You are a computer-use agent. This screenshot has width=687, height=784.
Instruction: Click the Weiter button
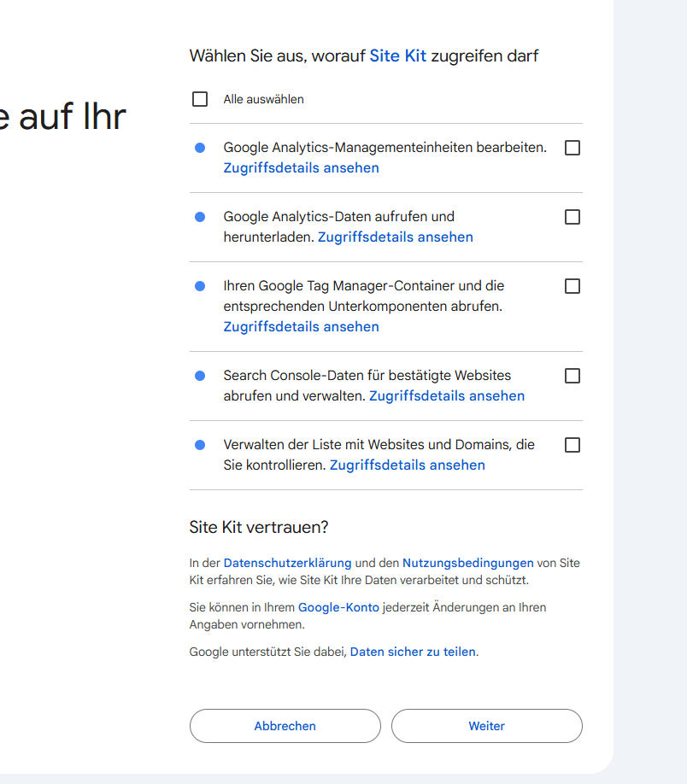pyautogui.click(x=487, y=726)
